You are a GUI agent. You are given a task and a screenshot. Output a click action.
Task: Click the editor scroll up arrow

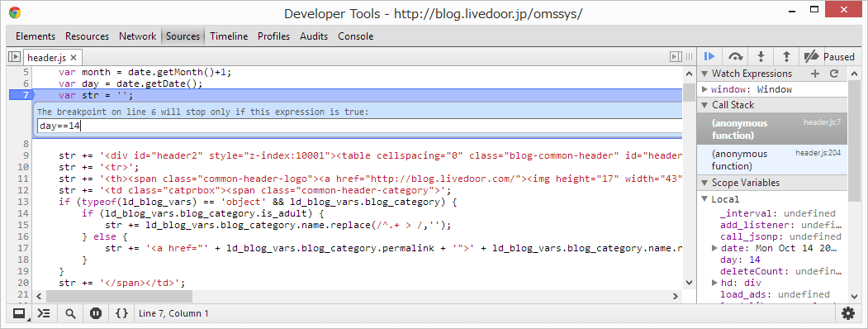tap(689, 74)
